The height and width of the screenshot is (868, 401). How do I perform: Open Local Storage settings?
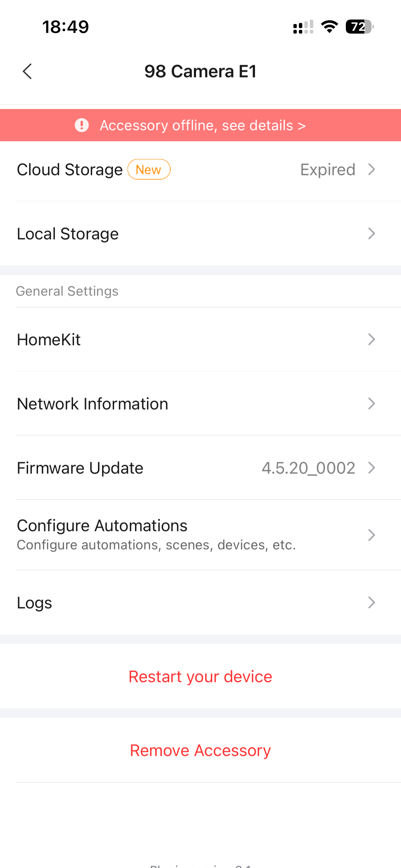(x=68, y=234)
